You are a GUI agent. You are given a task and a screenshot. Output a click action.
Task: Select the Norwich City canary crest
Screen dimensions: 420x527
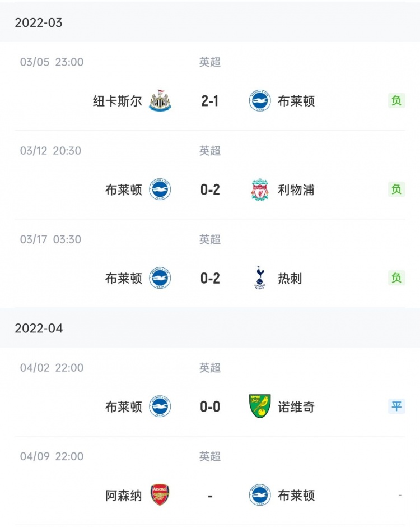pyautogui.click(x=260, y=406)
